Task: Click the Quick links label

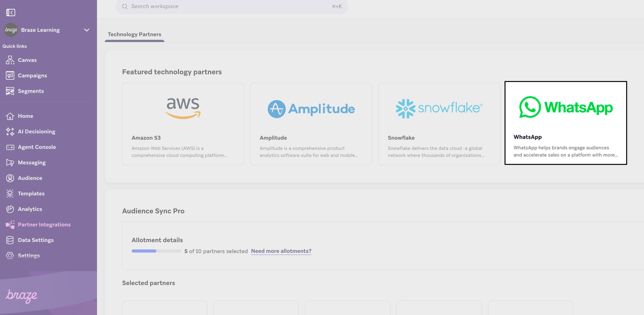Action: pyautogui.click(x=14, y=46)
